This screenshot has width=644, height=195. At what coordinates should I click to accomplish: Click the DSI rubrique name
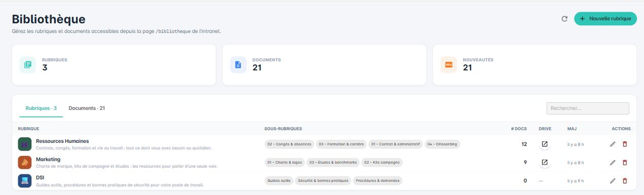click(x=40, y=178)
